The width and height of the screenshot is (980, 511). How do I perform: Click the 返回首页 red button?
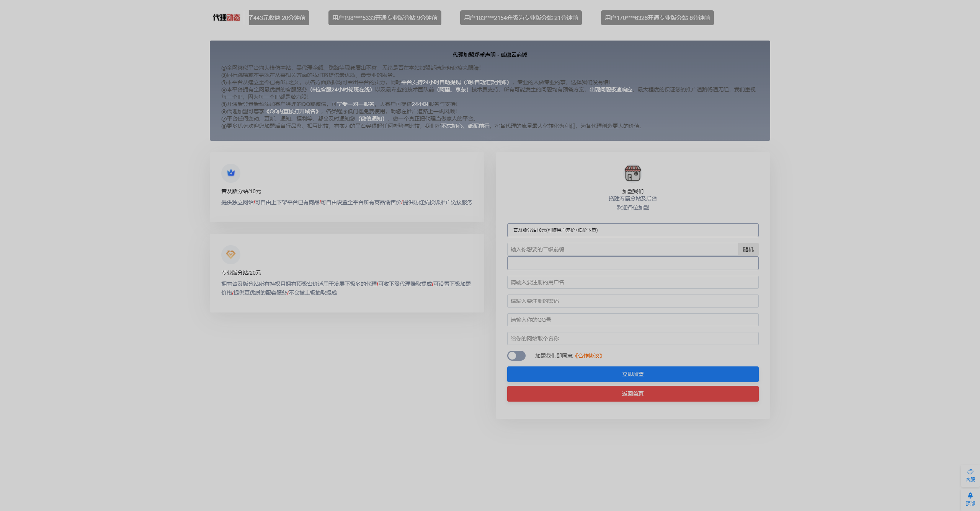pyautogui.click(x=632, y=394)
